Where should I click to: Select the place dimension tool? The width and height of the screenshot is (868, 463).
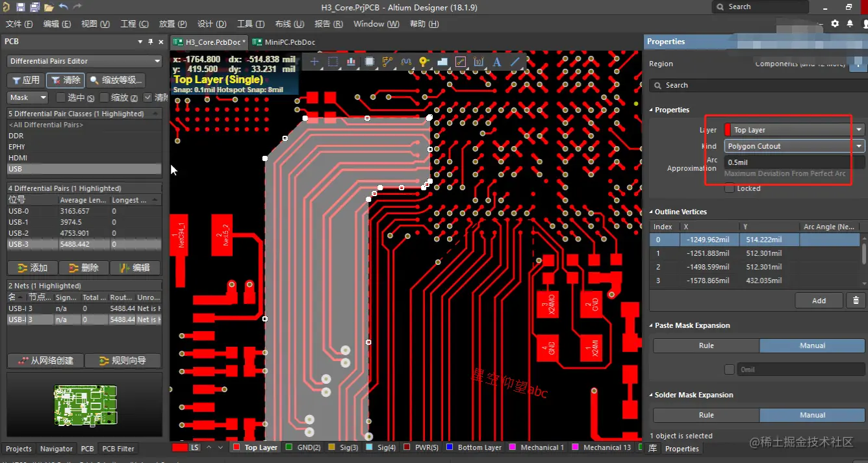[x=479, y=62]
